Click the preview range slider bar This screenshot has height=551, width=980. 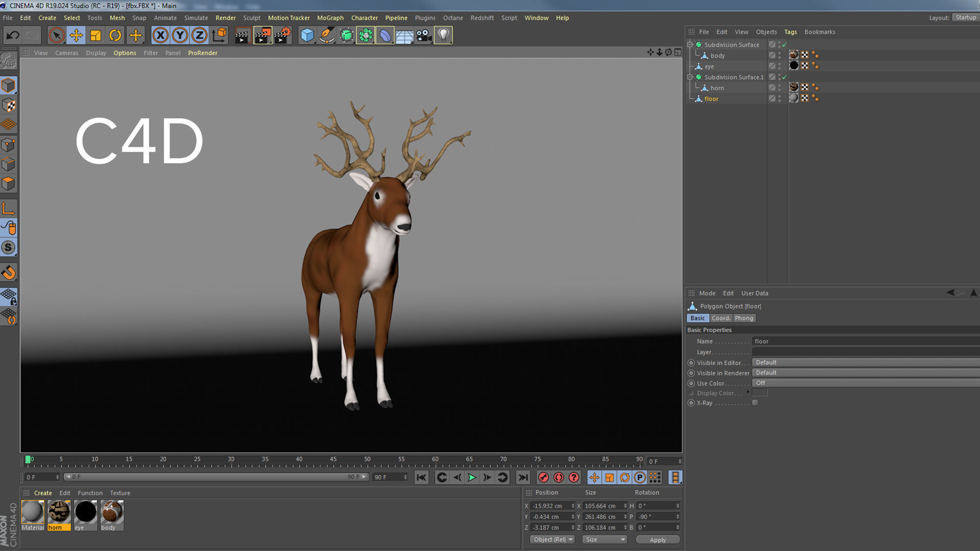216,477
